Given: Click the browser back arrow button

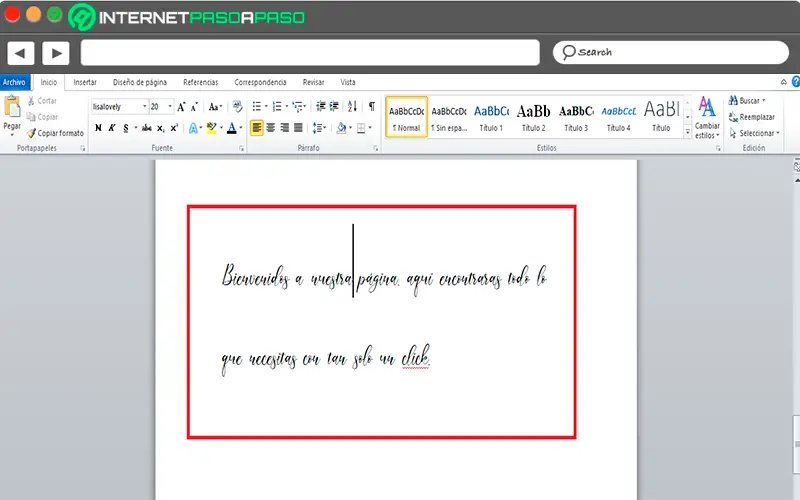Looking at the screenshot, I should pyautogui.click(x=21, y=53).
